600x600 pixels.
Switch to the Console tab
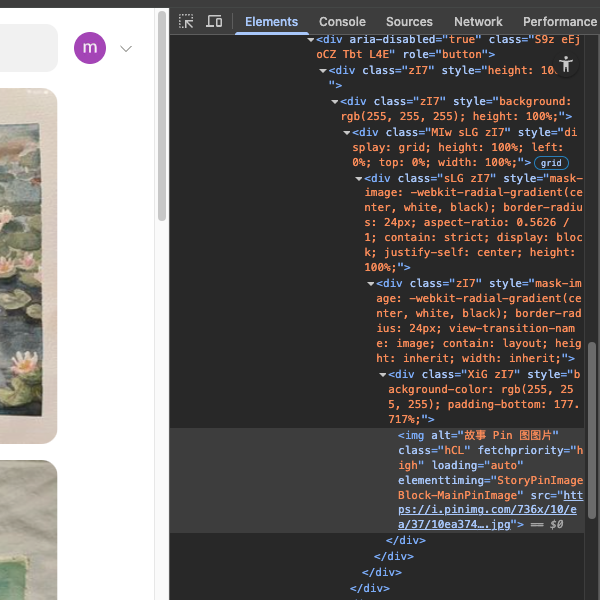coord(342,21)
